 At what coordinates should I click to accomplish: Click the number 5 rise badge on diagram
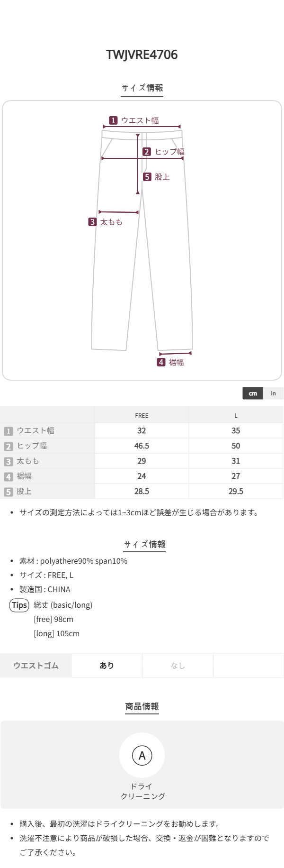pos(147,177)
